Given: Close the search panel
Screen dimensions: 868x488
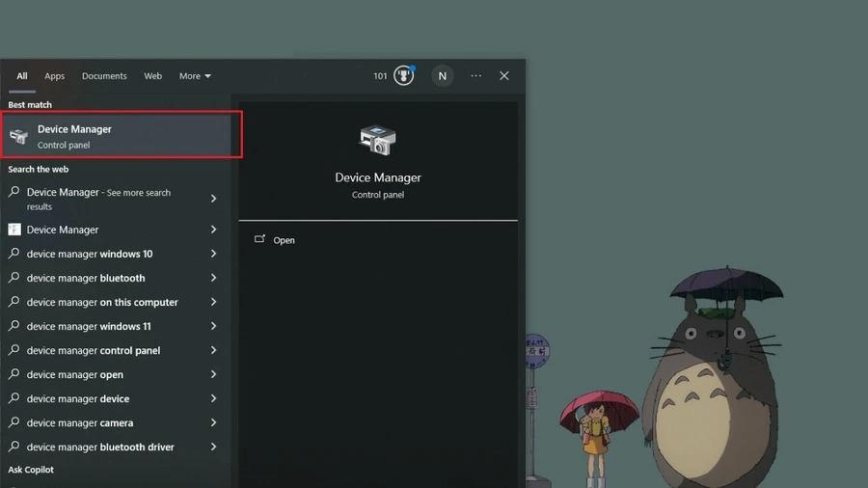Looking at the screenshot, I should point(503,76).
